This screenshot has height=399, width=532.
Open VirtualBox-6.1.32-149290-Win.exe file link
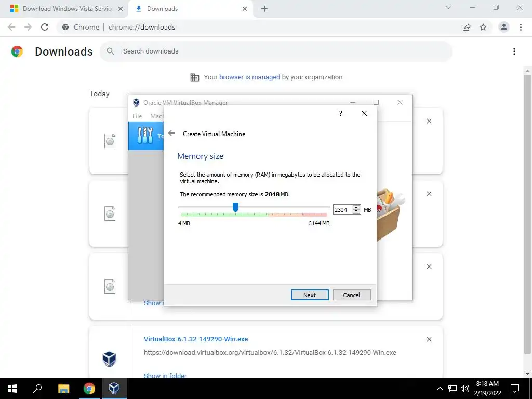click(x=196, y=339)
